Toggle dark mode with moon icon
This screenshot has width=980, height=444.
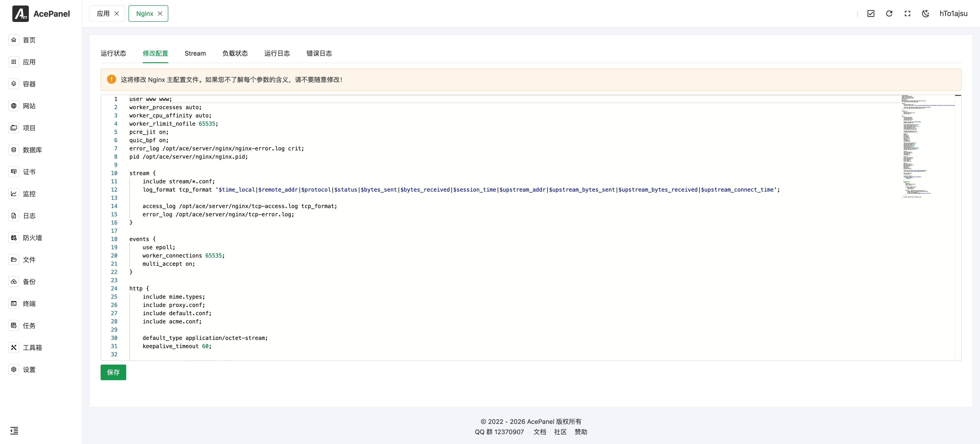pos(926,14)
